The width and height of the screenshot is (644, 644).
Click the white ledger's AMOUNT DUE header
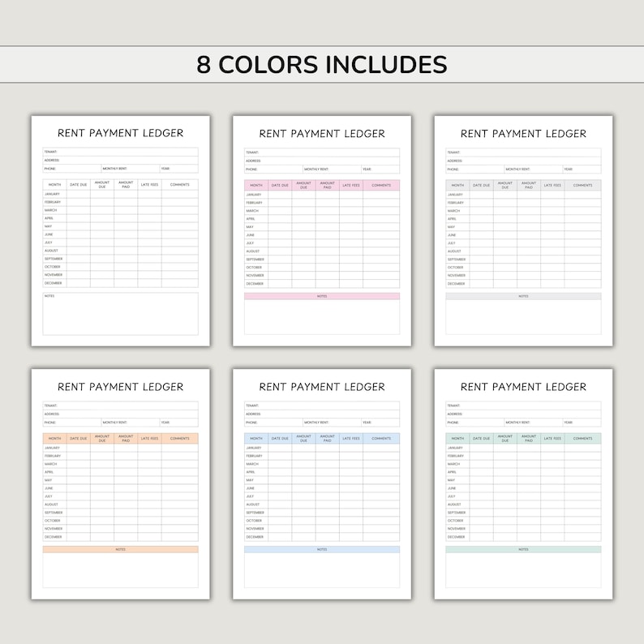click(x=102, y=184)
